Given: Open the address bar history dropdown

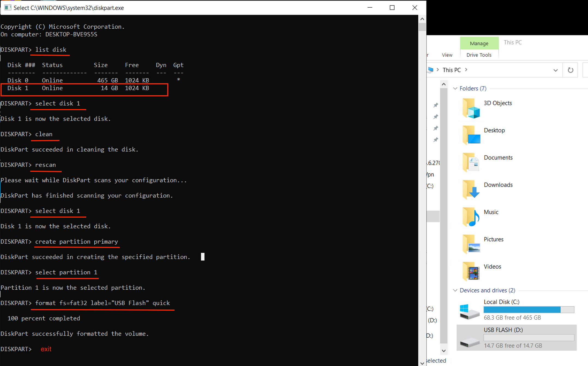Looking at the screenshot, I should [555, 70].
